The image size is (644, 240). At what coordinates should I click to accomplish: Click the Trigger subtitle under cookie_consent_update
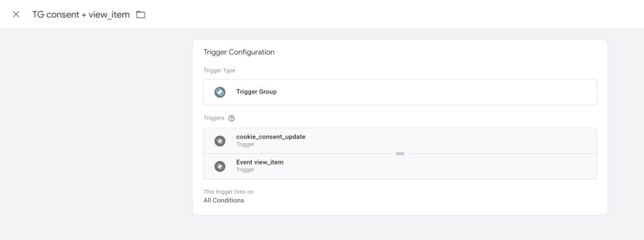(245, 145)
